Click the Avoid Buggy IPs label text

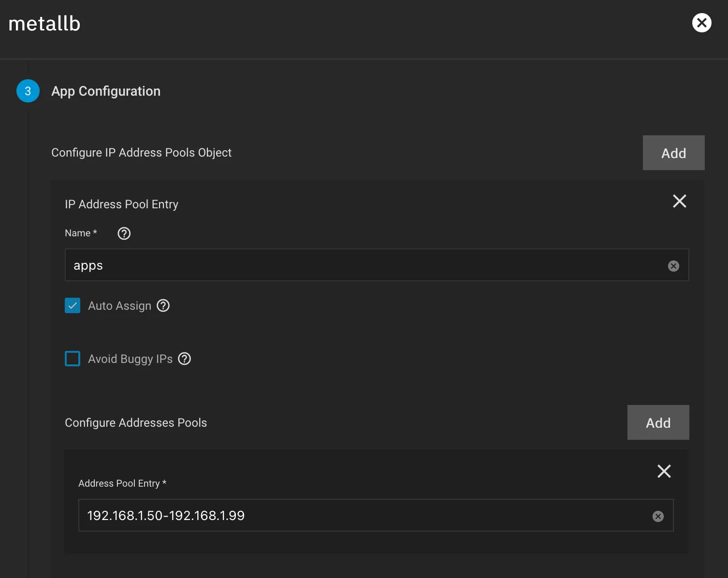point(130,359)
